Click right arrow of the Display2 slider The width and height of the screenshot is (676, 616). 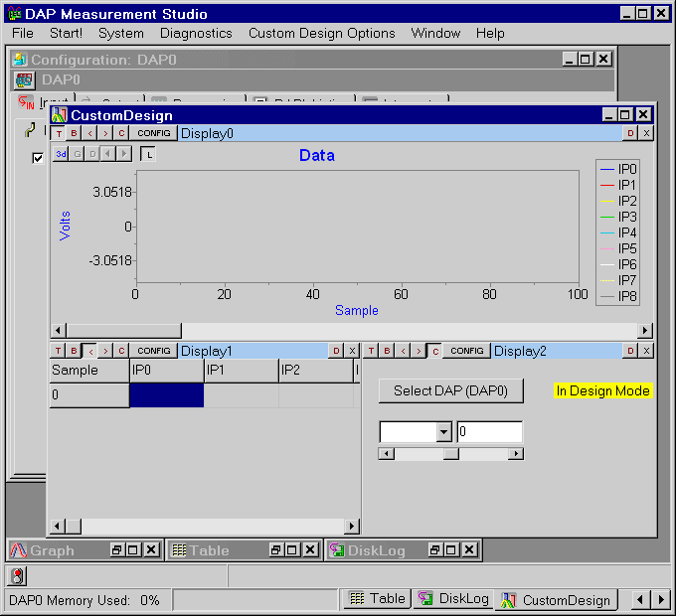coord(516,454)
